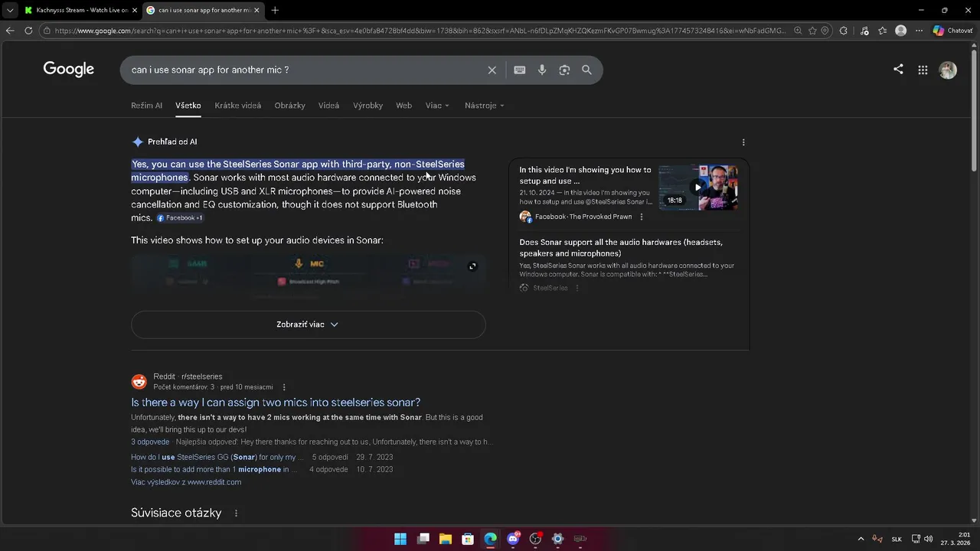This screenshot has width=980, height=551.
Task: Open the on-screen keyboard input tool
Action: point(520,70)
